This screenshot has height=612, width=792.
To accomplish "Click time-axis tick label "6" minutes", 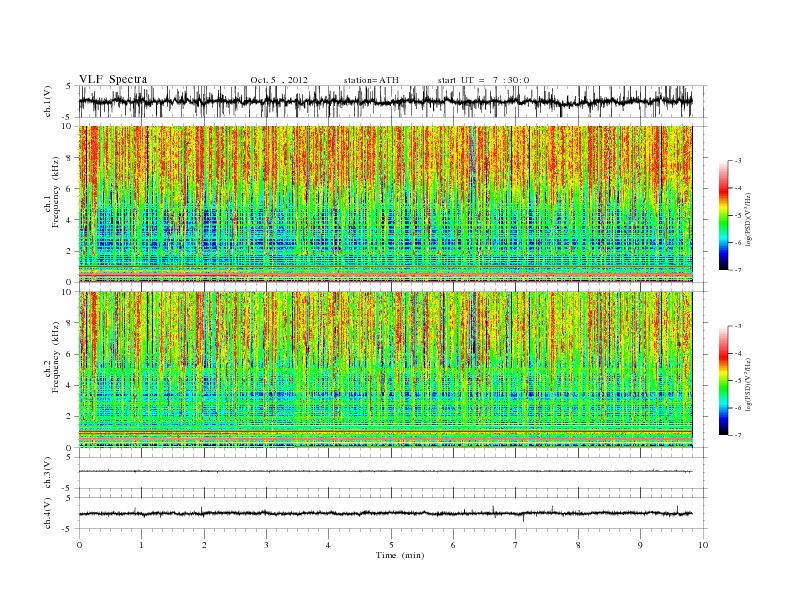I will (x=453, y=545).
